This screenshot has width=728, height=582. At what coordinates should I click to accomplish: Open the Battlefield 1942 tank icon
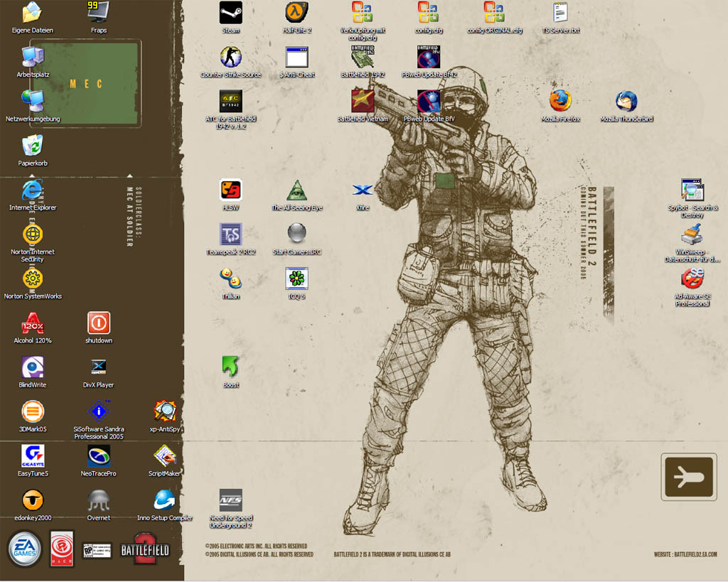click(x=363, y=57)
